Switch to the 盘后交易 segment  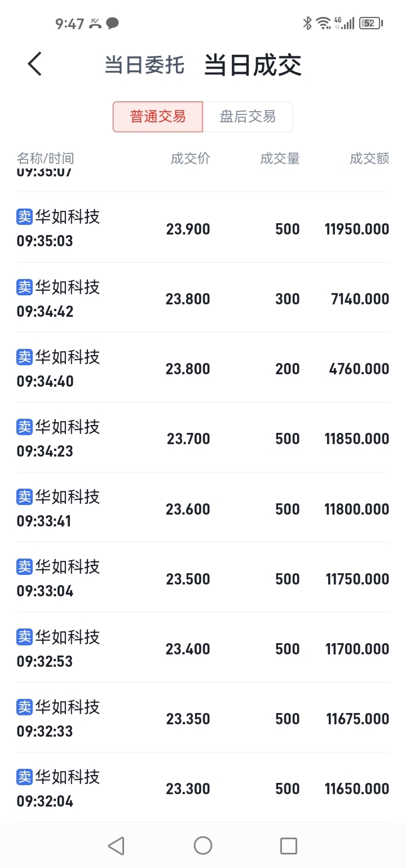pos(248,117)
